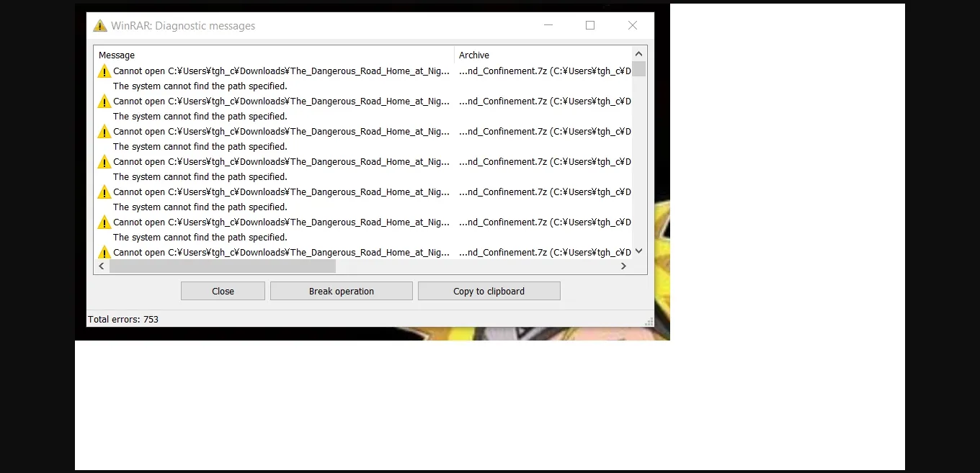This screenshot has width=980, height=473.
Task: Click the warning icon in the fifth message row
Action: (104, 192)
